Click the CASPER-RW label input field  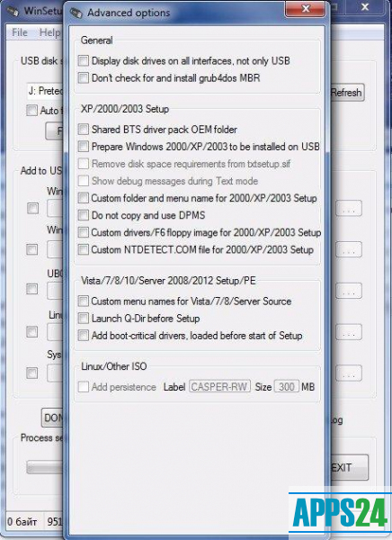coord(219,387)
